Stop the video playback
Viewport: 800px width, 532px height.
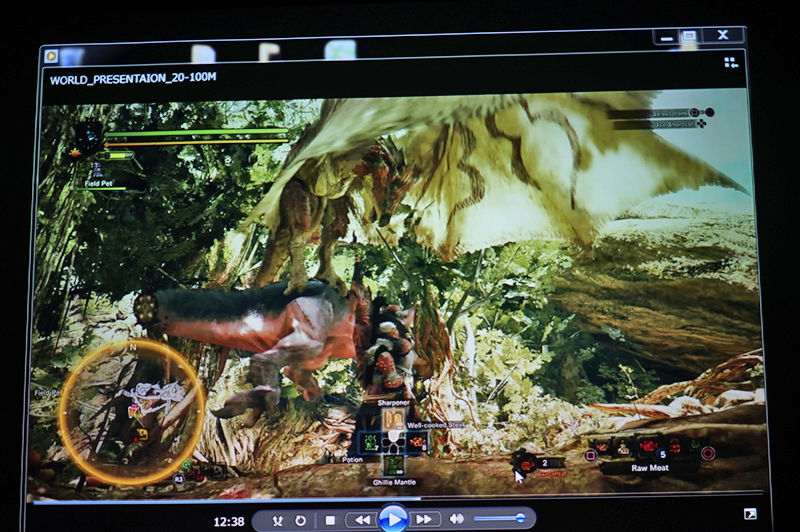pyautogui.click(x=330, y=520)
